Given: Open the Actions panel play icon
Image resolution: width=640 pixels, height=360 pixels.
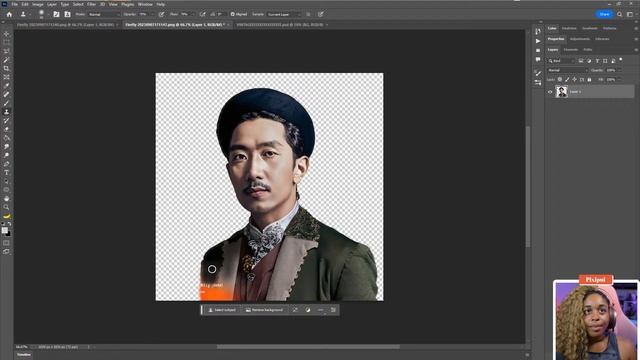Looking at the screenshot, I should 538,41.
